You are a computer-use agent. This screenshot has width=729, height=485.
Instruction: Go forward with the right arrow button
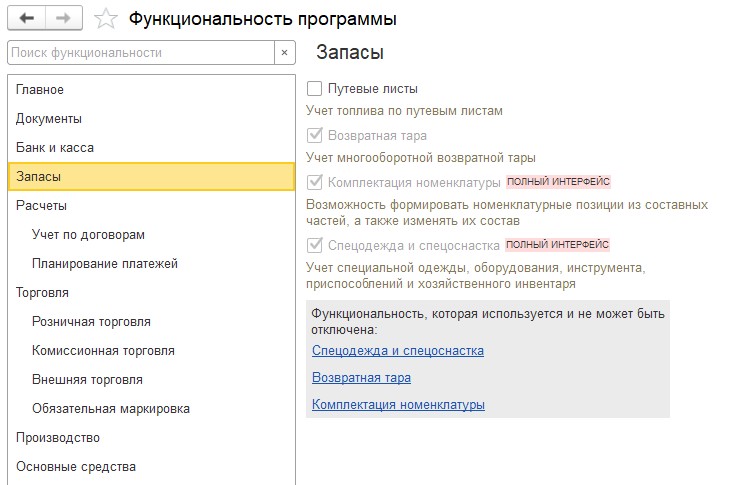click(64, 19)
